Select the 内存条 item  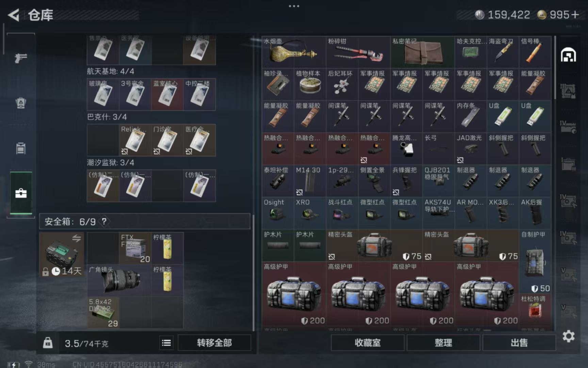click(x=471, y=116)
